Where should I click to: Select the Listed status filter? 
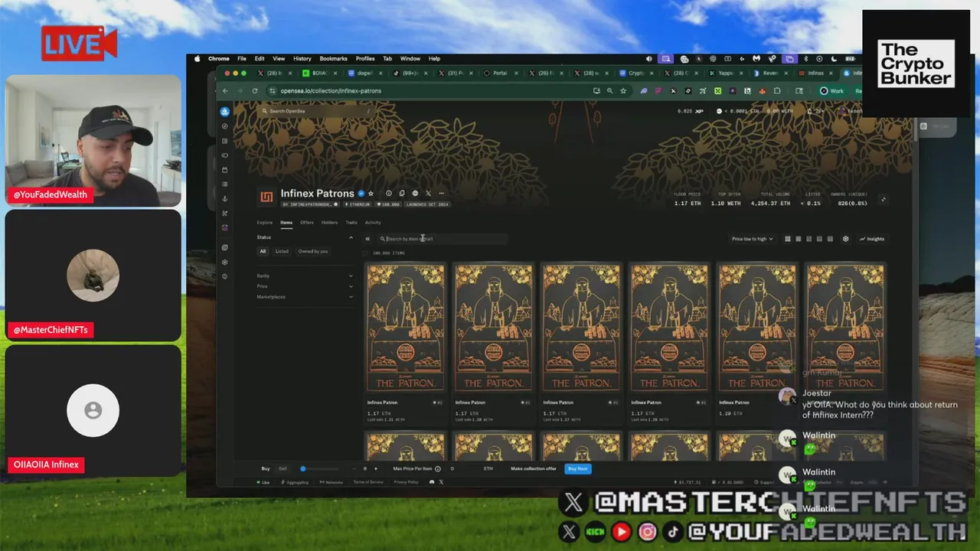tap(282, 251)
